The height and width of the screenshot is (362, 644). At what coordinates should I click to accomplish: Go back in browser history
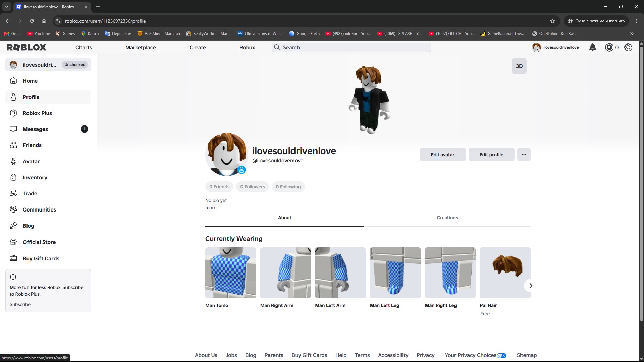click(8, 21)
